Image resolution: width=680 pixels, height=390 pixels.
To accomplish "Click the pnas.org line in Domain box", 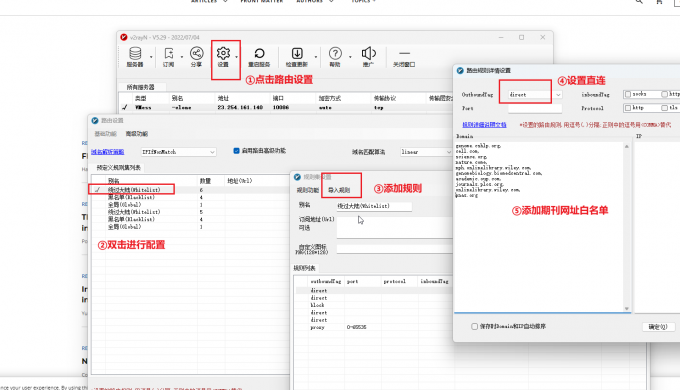I will 467,196.
